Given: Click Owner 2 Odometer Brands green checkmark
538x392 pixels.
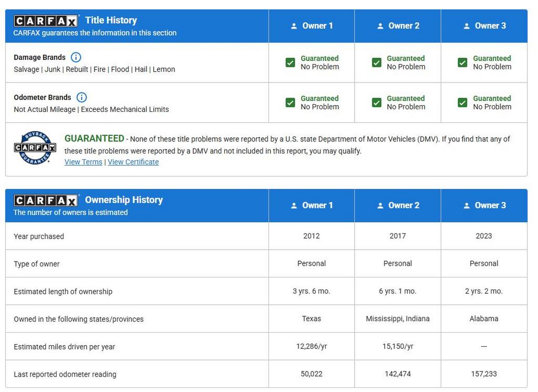Looking at the screenshot, I should tap(376, 102).
